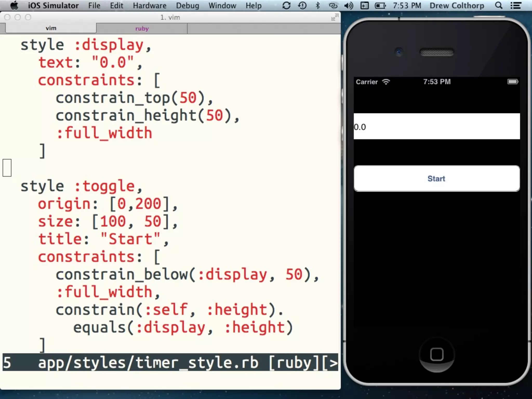
Task: Open the Hardware menu
Action: 149,5
